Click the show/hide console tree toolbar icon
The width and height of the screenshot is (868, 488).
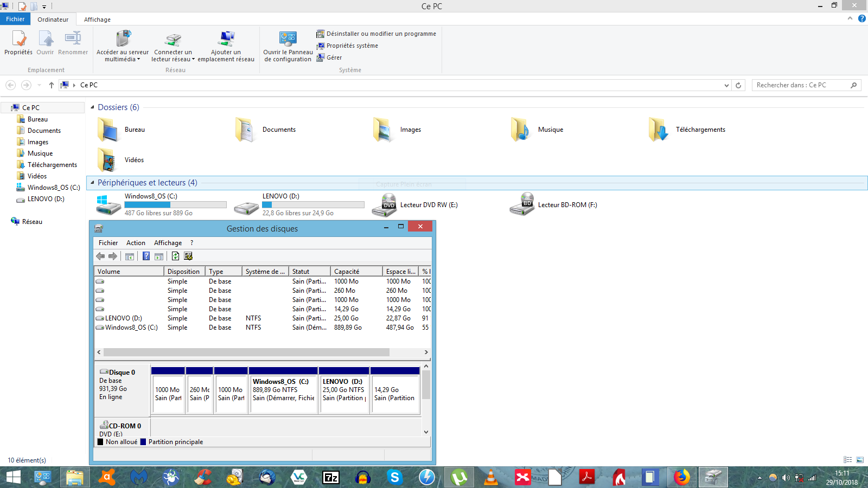click(130, 256)
